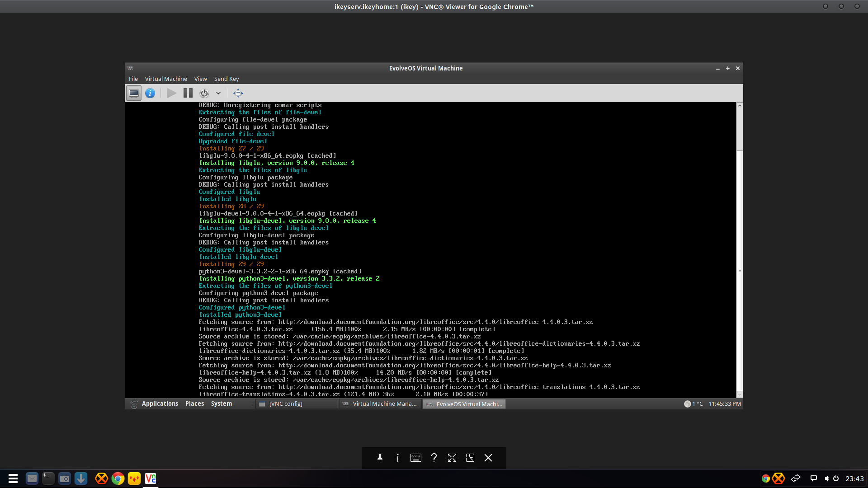This screenshot has height=488, width=868.
Task: Open the main menu hamburger icon
Action: pyautogui.click(x=13, y=479)
